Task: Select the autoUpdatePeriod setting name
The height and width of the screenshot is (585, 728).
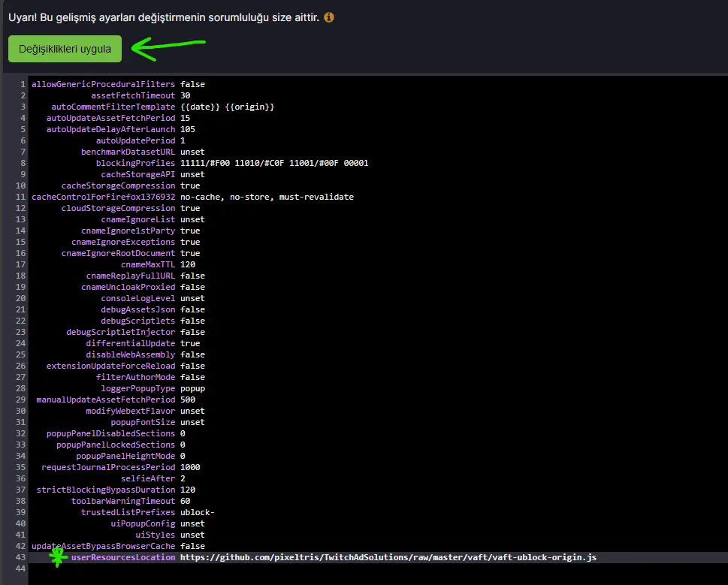Action: tap(135, 140)
